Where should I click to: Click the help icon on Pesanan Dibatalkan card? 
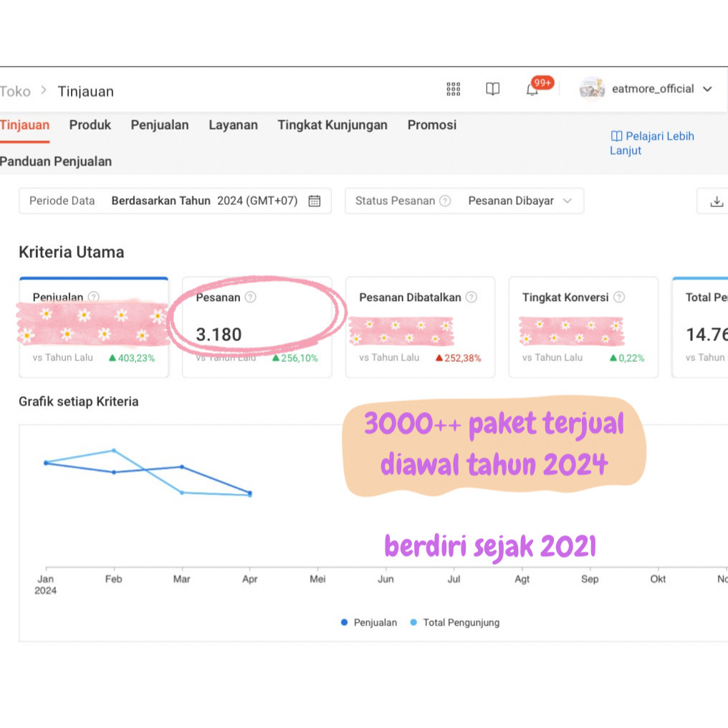[471, 297]
